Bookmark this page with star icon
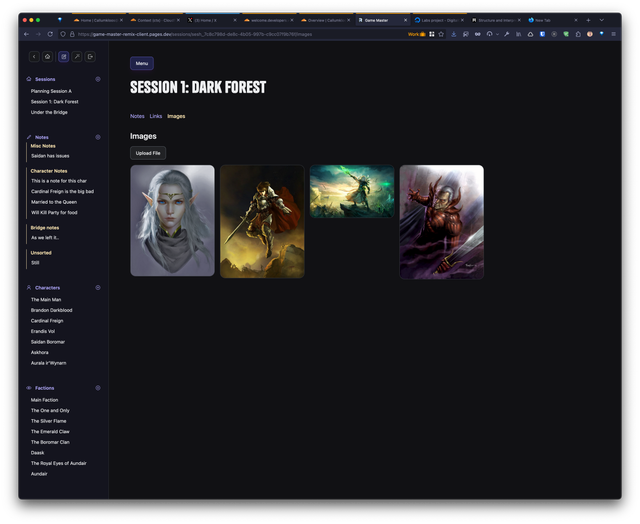The width and height of the screenshot is (640, 524). [x=441, y=34]
